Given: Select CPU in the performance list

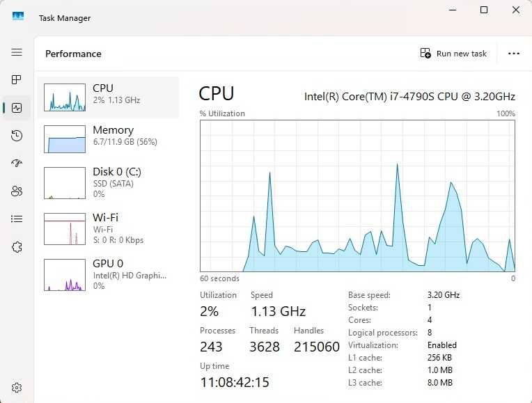Looking at the screenshot, I should click(108, 97).
